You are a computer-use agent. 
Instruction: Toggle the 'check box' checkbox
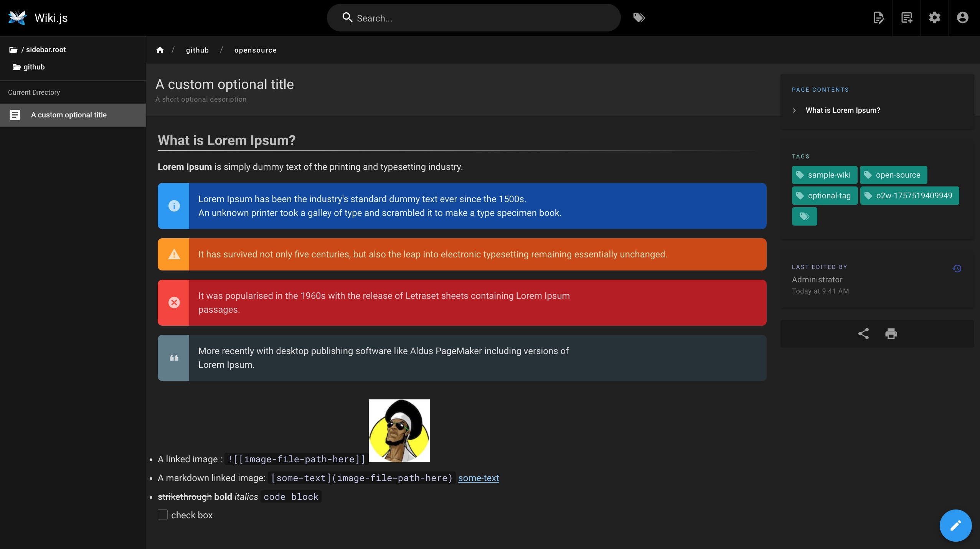(x=163, y=515)
